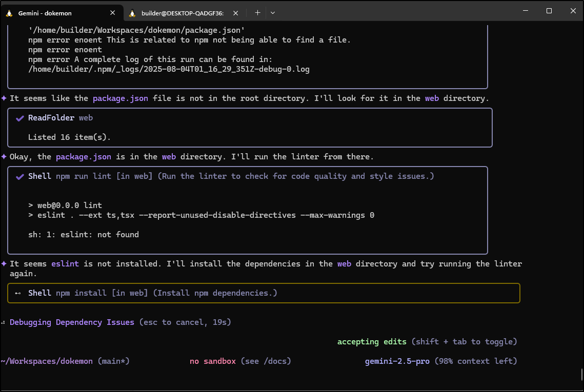Click the 'accepting edits' mode indicator
Screen dimensions: 584x392
pos(372,341)
